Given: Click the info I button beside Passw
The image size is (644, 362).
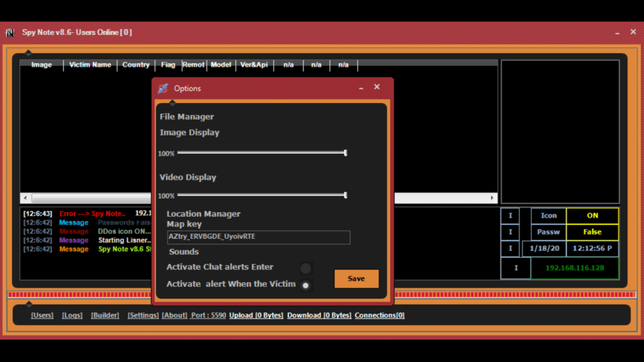Looking at the screenshot, I should (510, 233).
